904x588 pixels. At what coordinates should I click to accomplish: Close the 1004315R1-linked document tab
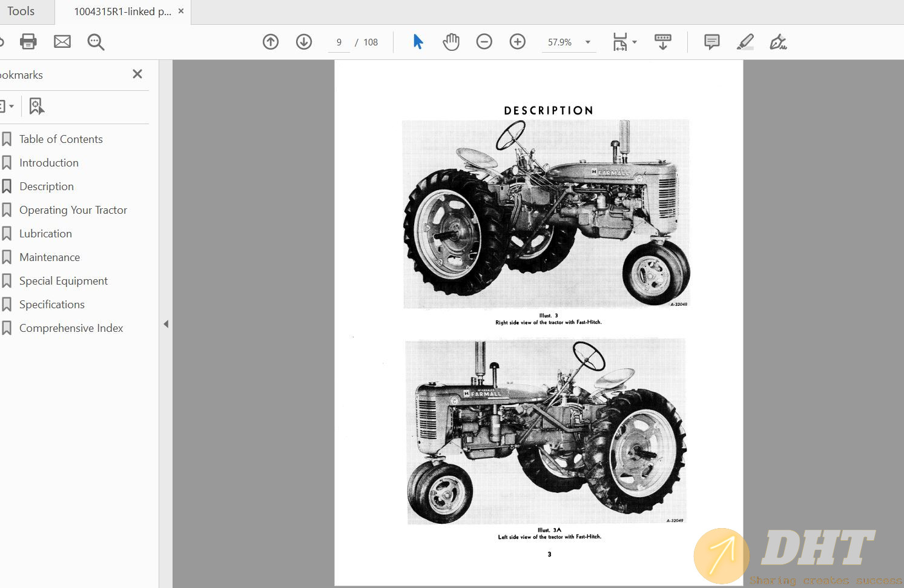click(180, 11)
